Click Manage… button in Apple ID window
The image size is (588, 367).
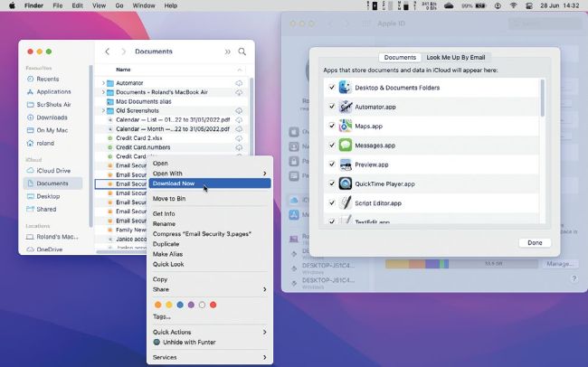coord(559,264)
